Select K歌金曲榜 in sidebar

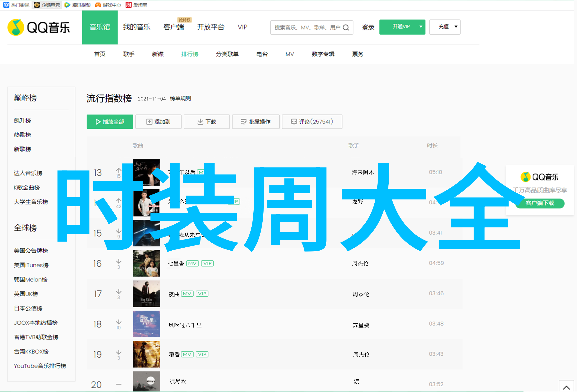click(x=27, y=187)
